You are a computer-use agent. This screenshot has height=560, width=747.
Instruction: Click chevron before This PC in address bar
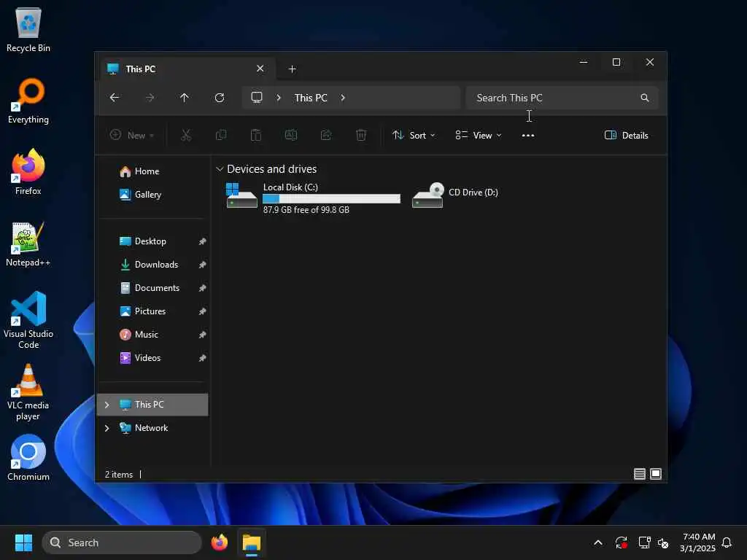279,98
